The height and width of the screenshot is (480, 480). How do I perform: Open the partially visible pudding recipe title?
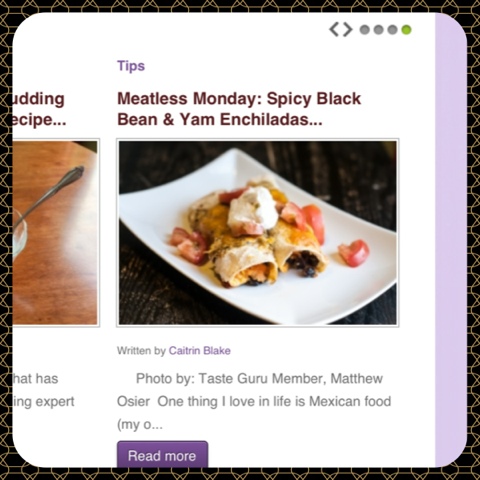point(39,109)
